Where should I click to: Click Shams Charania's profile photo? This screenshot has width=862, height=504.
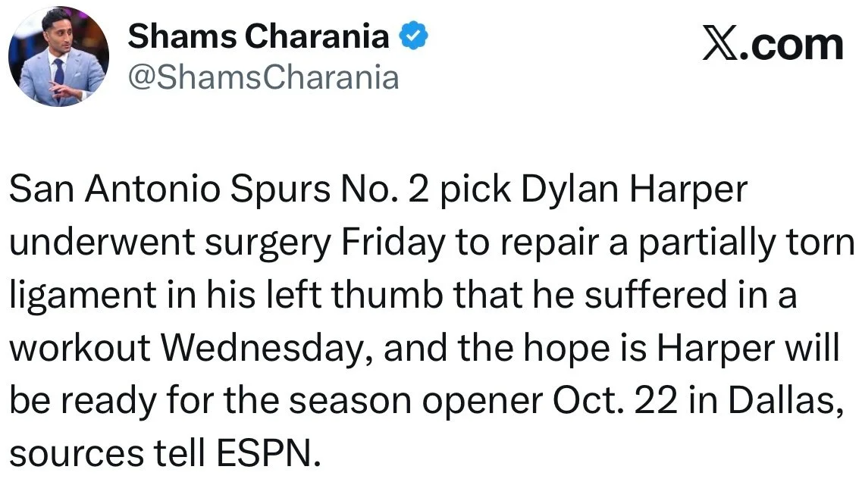tap(58, 57)
